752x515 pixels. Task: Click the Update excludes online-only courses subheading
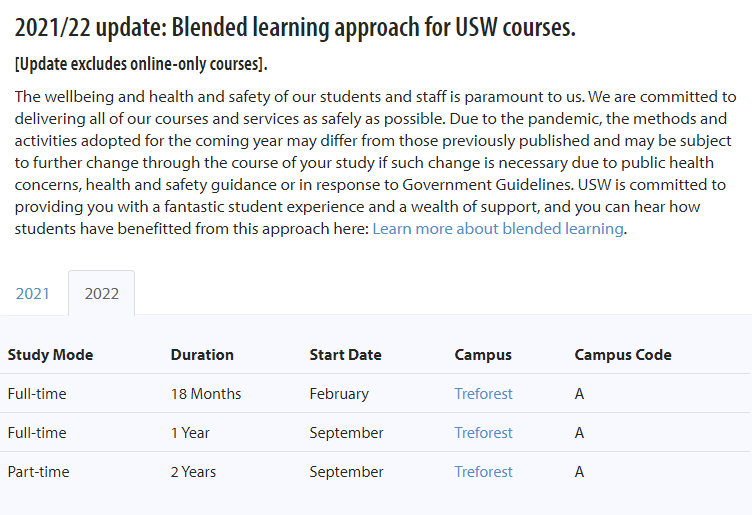click(141, 64)
